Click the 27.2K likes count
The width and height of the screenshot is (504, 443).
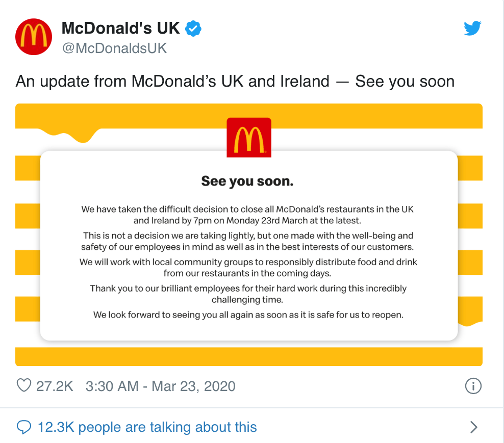click(x=55, y=386)
